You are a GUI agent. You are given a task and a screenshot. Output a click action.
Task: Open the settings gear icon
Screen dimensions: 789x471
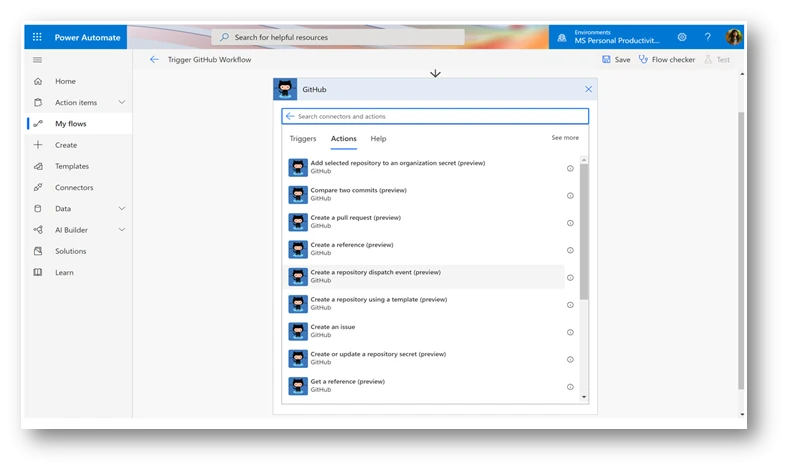coord(682,37)
